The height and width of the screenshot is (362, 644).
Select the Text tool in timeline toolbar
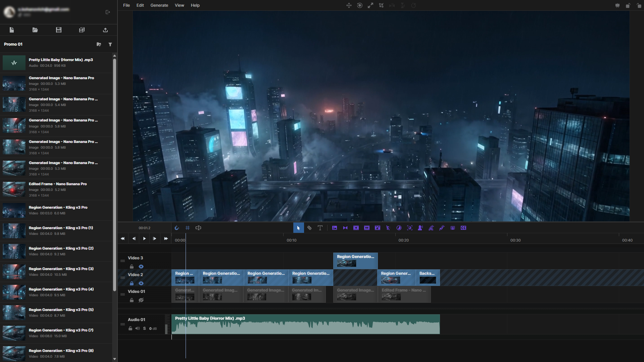pyautogui.click(x=320, y=228)
